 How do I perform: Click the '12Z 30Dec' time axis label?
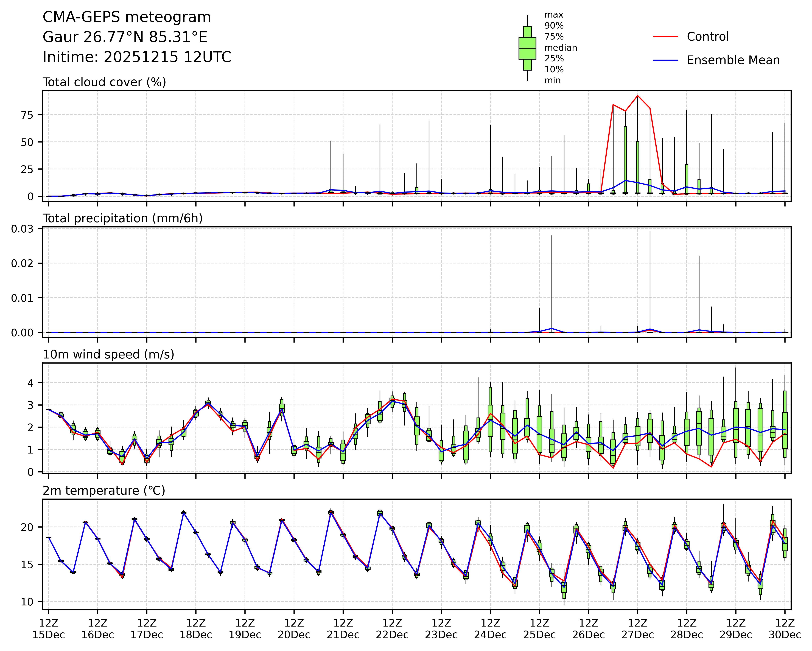[x=785, y=629]
